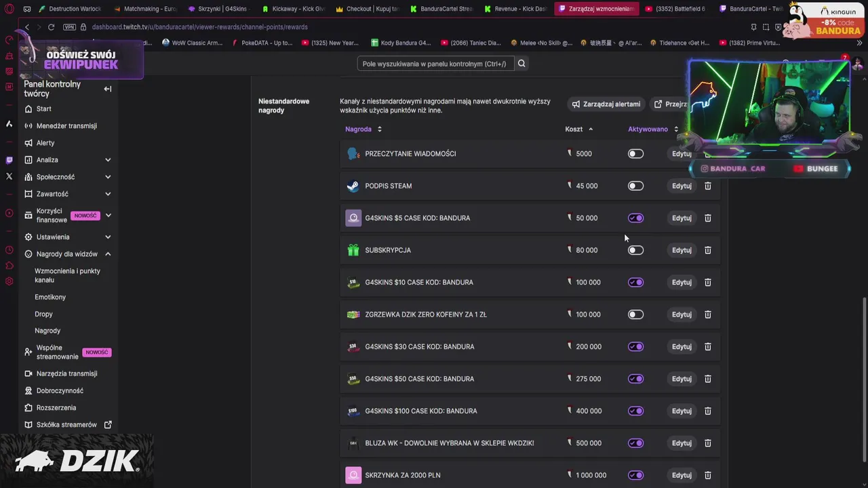The image size is (868, 488).
Task: Click the PRZECZYTANIE WIADOMOŚCI reward icon
Action: tap(353, 154)
